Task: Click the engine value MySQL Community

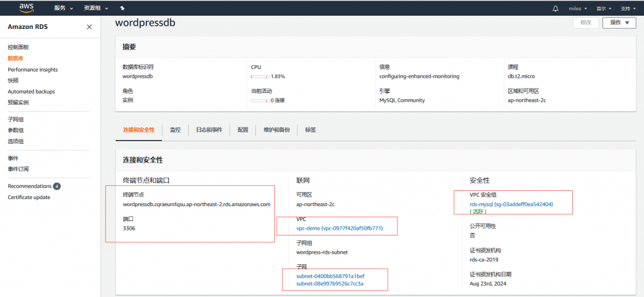Action: (402, 100)
